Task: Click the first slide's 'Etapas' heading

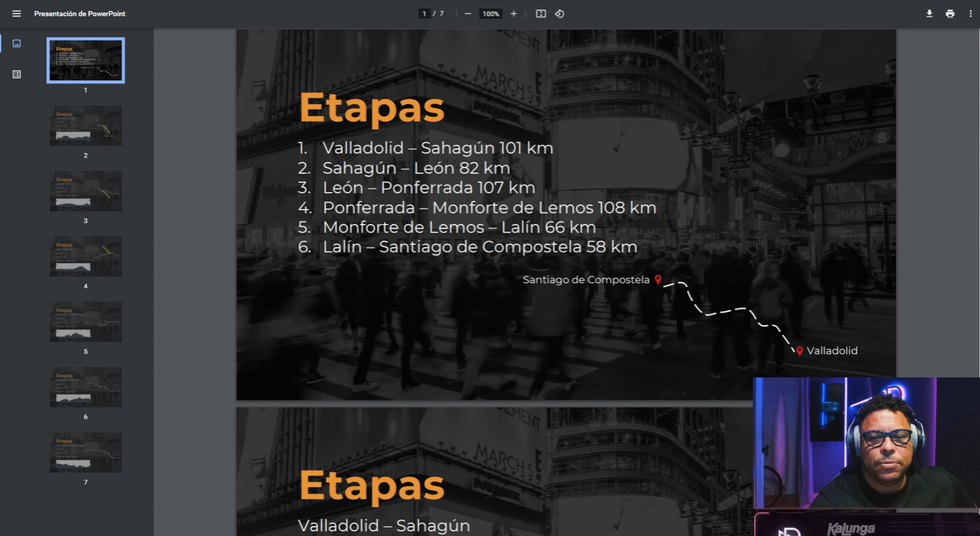Action: (372, 108)
